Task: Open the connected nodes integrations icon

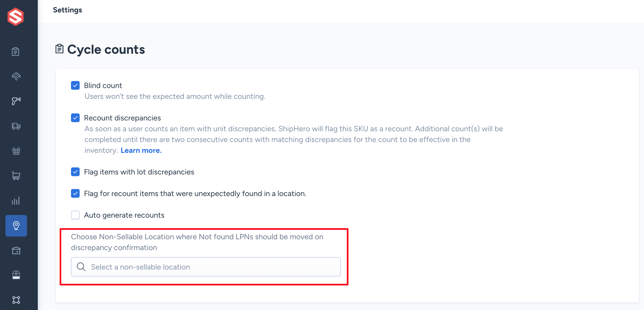Action: tap(16, 300)
